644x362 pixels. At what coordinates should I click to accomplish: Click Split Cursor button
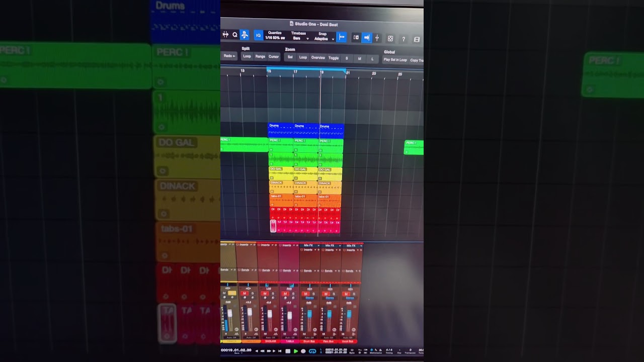point(274,57)
